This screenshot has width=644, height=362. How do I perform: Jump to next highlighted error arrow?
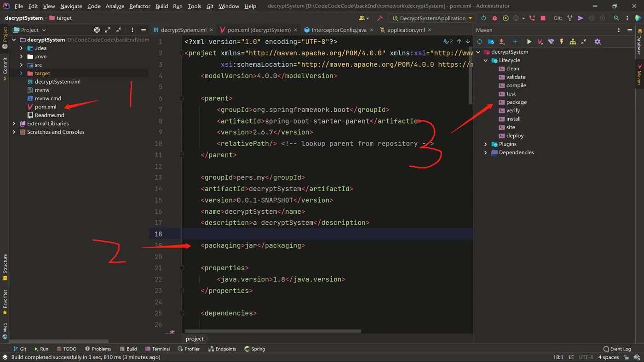468,41
